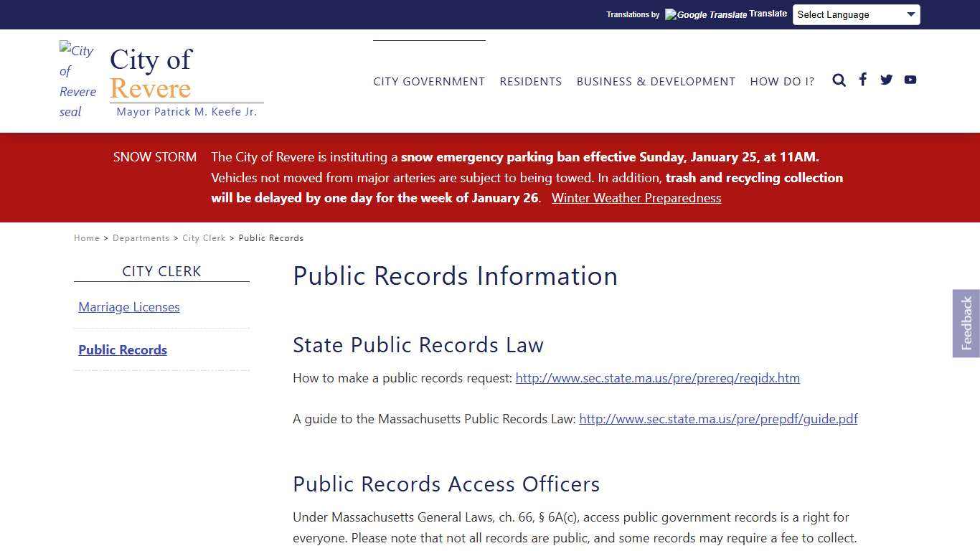980x551 pixels.
Task: Visit the Facebook icon
Action: 862,80
